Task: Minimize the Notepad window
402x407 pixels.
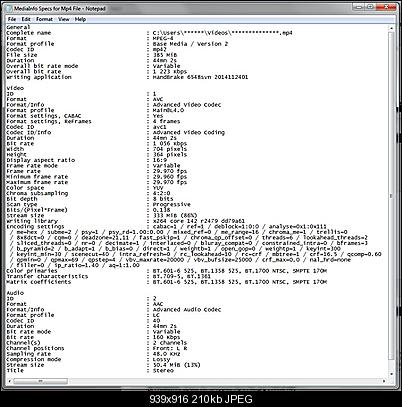Action: [x=359, y=7]
